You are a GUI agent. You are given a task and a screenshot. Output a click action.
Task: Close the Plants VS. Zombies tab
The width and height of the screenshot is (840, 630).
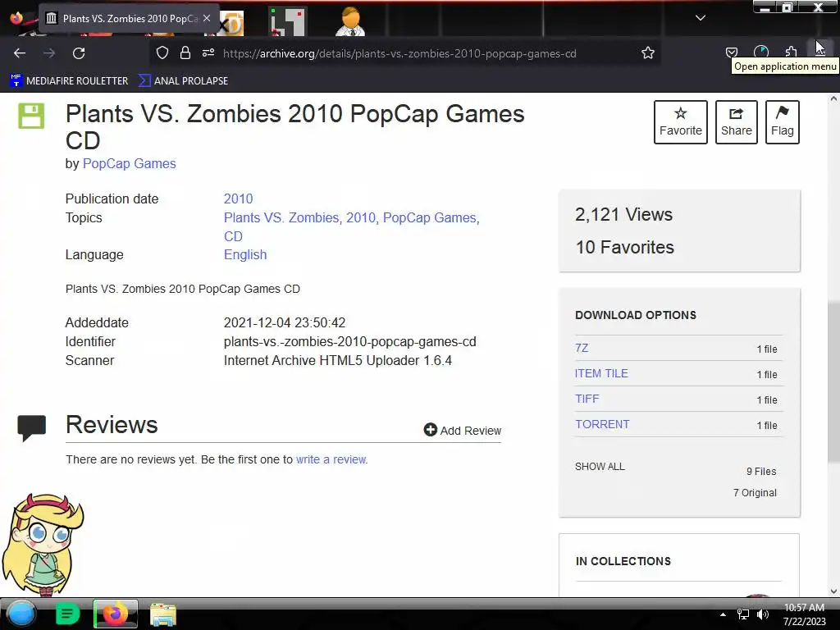(x=207, y=18)
